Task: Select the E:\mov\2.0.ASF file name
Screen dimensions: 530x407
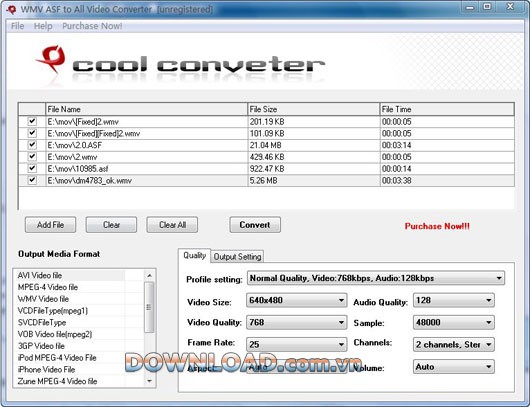Action: pos(75,145)
